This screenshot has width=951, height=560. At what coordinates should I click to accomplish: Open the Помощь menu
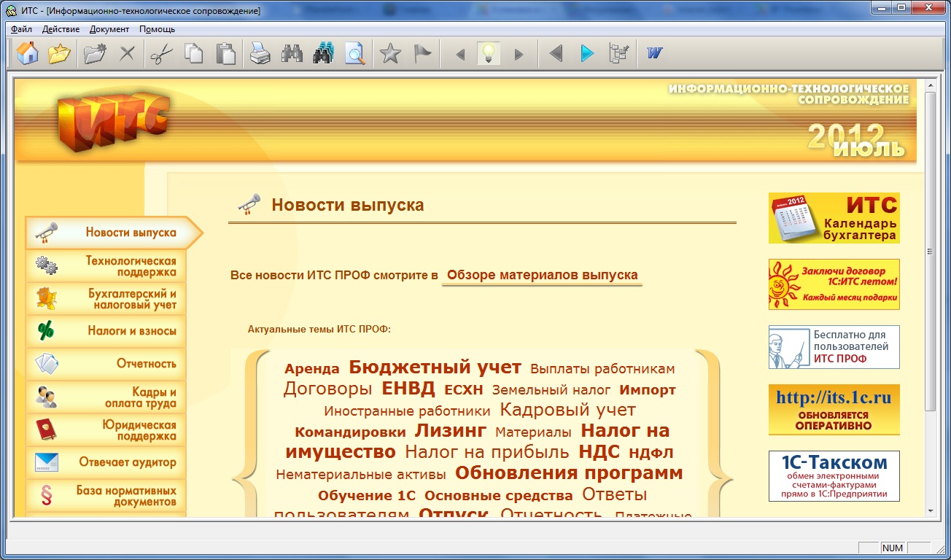pos(157,29)
